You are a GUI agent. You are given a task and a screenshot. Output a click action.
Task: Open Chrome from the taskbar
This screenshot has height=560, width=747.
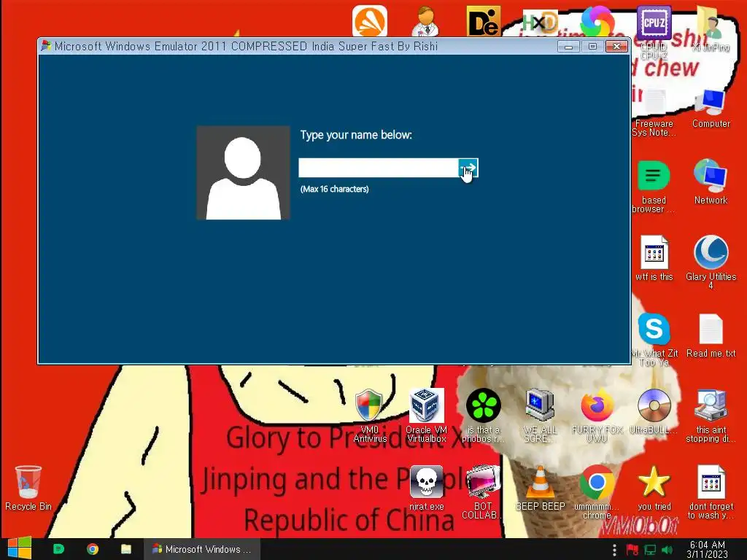tap(93, 549)
